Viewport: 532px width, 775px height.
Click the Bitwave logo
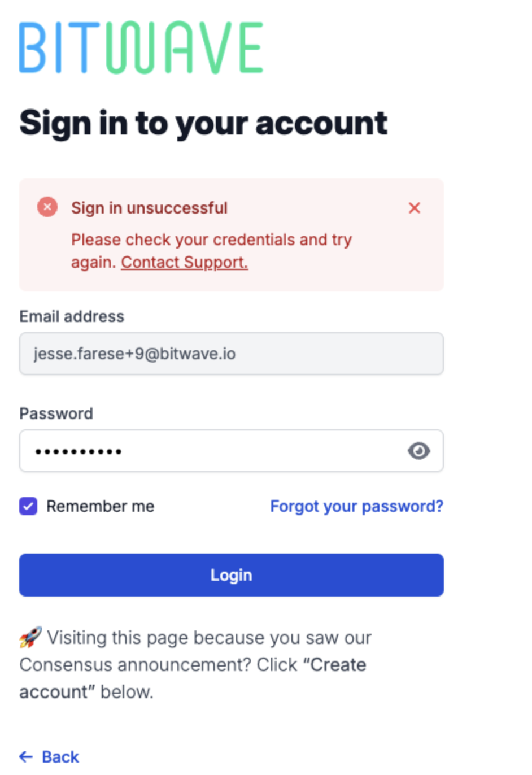click(x=141, y=48)
